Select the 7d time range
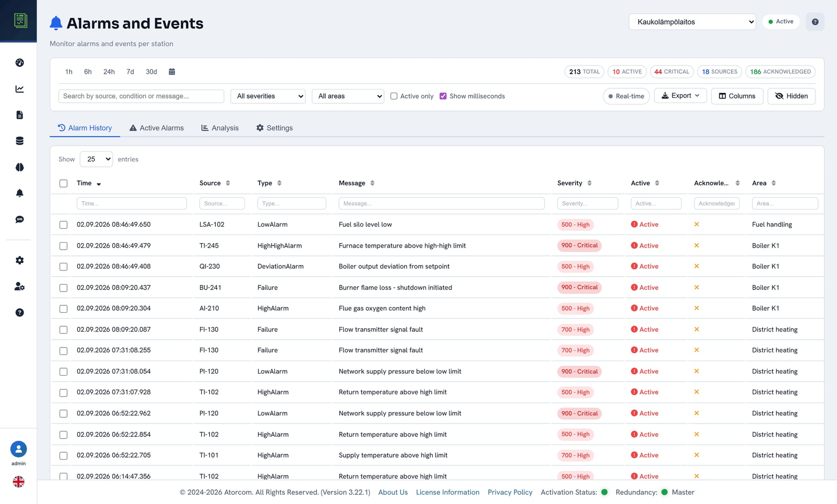 tap(130, 71)
